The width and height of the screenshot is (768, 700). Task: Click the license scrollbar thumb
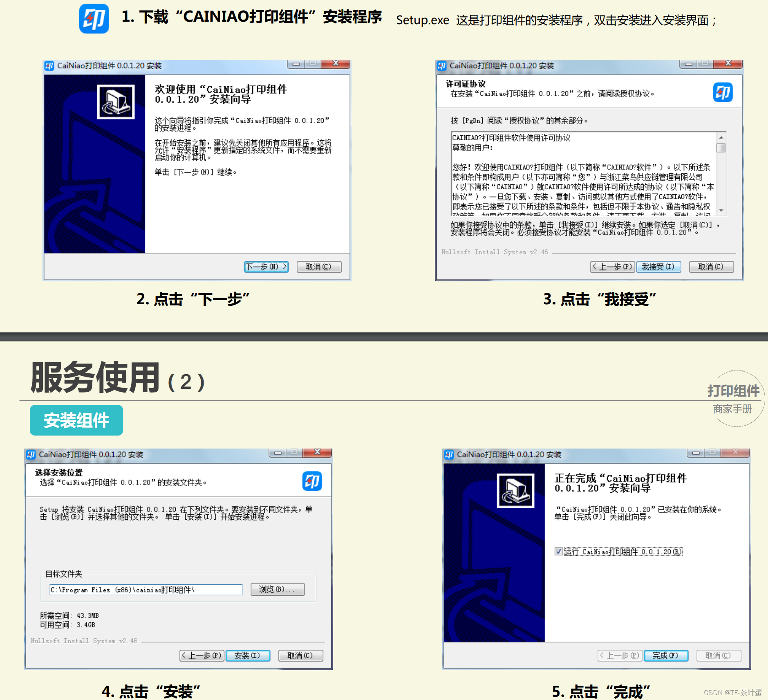point(721,148)
